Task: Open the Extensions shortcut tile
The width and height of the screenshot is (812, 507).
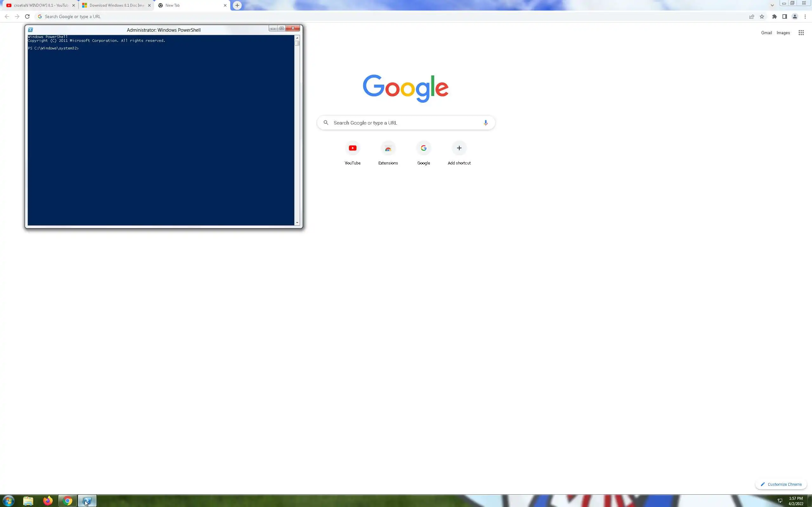Action: pyautogui.click(x=388, y=148)
